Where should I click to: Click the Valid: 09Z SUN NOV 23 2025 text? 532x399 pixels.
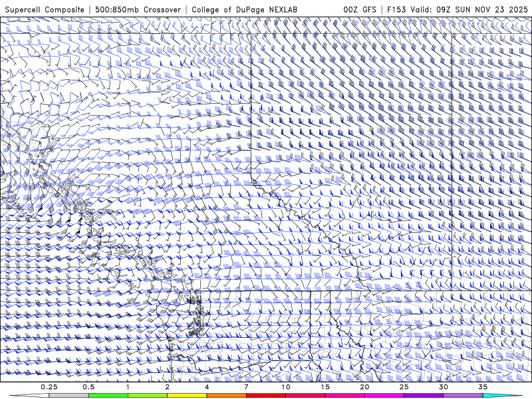click(x=469, y=9)
